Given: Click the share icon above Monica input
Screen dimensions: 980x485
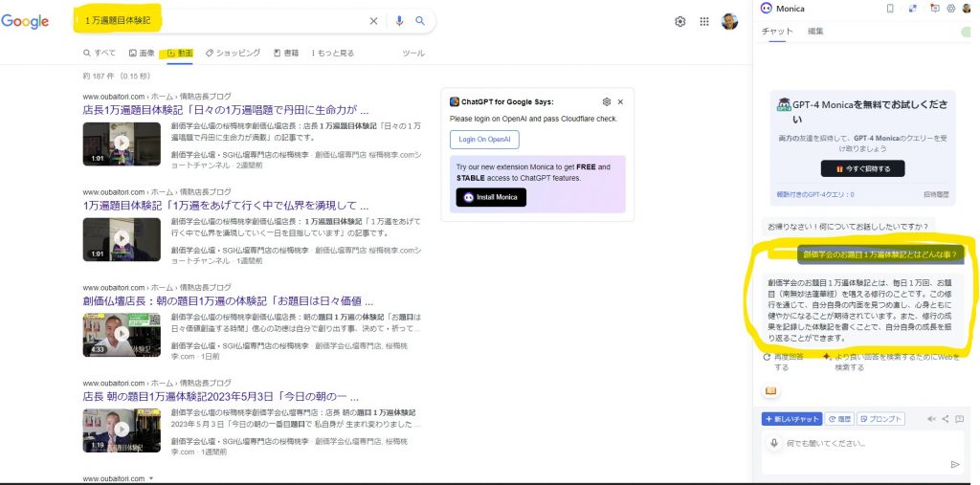Looking at the screenshot, I should (x=946, y=419).
